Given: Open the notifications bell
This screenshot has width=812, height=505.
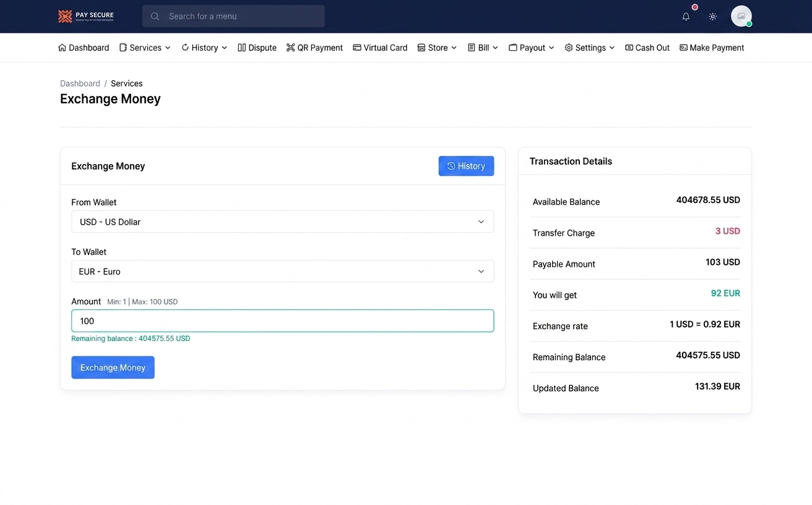Looking at the screenshot, I should (x=686, y=17).
